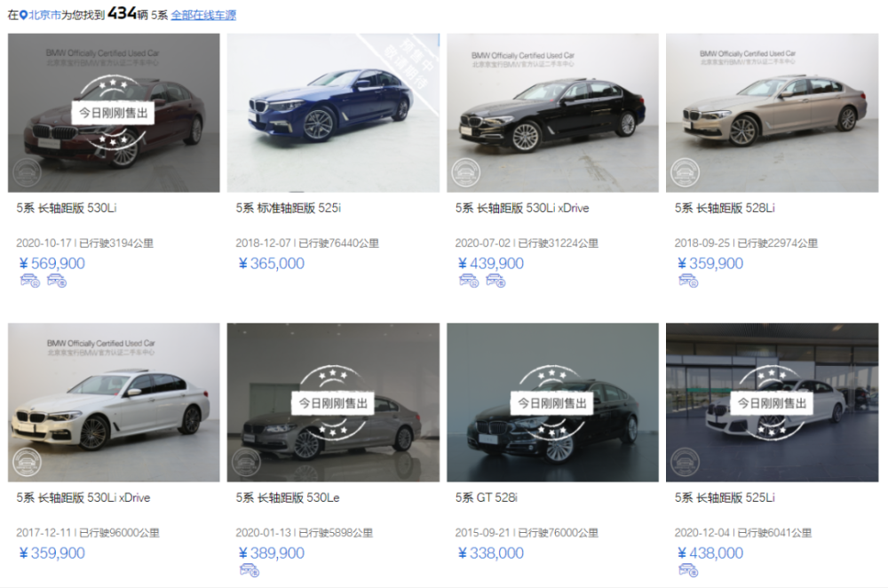888x588 pixels.
Task: Click the second car badge icon under ¥439,900
Action: point(496,281)
